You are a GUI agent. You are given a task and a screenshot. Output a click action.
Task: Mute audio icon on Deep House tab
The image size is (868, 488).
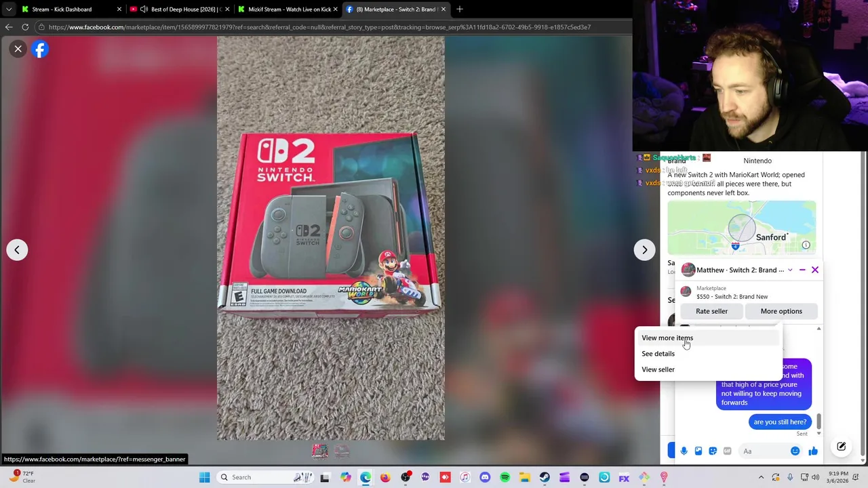coord(144,9)
